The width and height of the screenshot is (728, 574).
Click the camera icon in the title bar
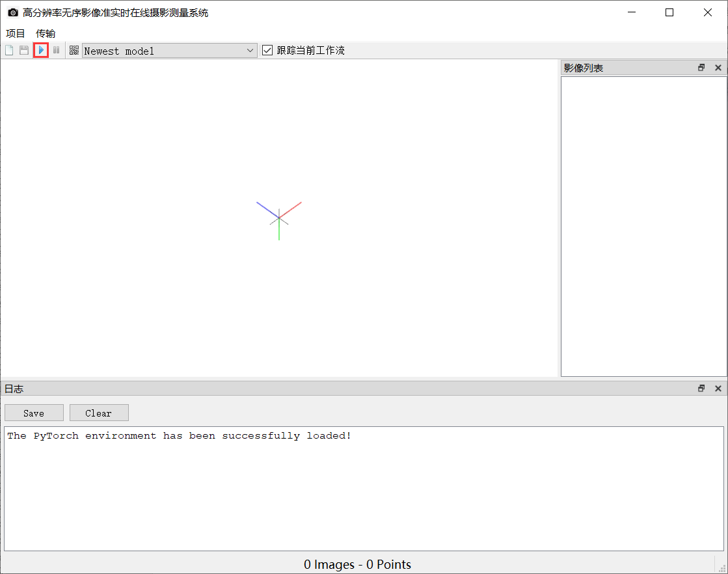12,12
